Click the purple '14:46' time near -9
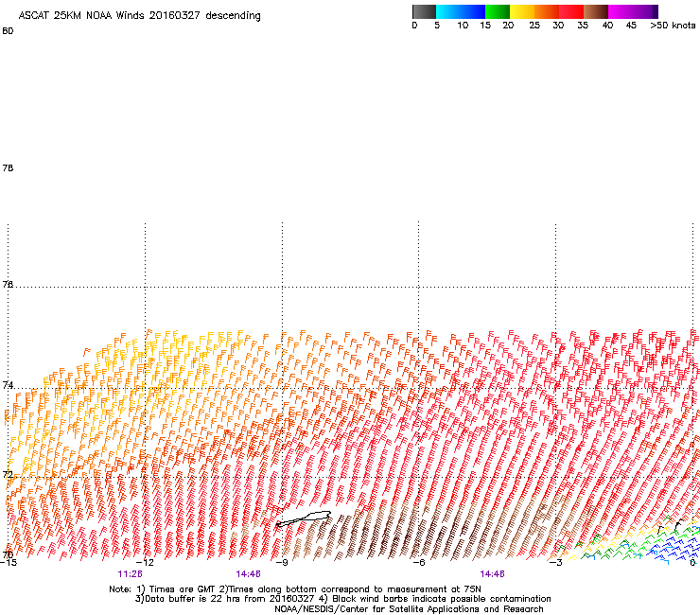Viewport: 700px width, 615px height. (248, 574)
